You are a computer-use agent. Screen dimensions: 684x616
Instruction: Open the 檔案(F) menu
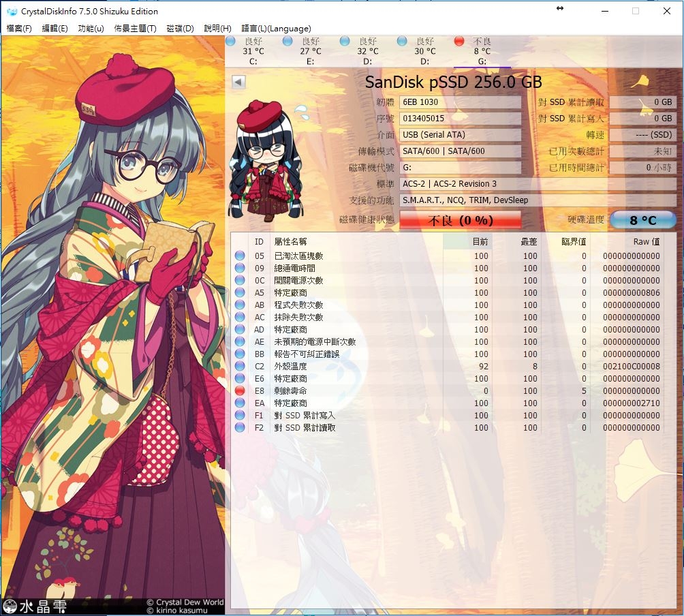pos(19,29)
